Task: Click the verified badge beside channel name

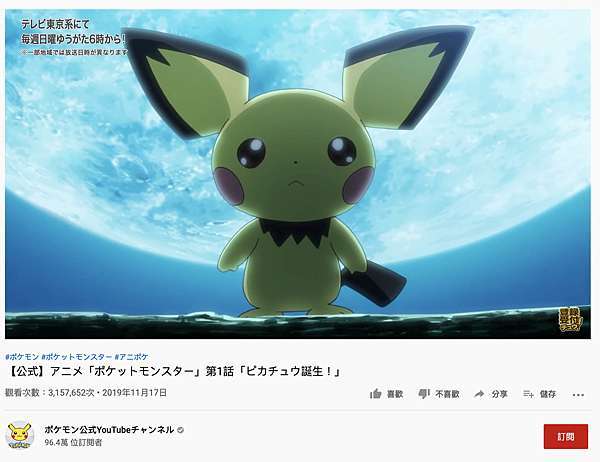Action: point(181,430)
